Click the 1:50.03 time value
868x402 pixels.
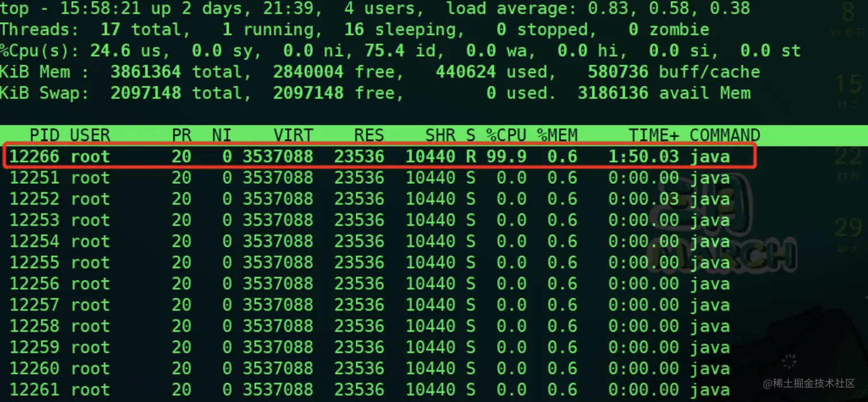tap(644, 156)
